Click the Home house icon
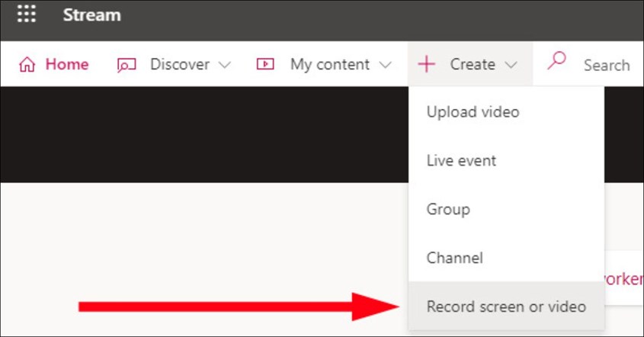The width and height of the screenshot is (644, 337). (27, 65)
